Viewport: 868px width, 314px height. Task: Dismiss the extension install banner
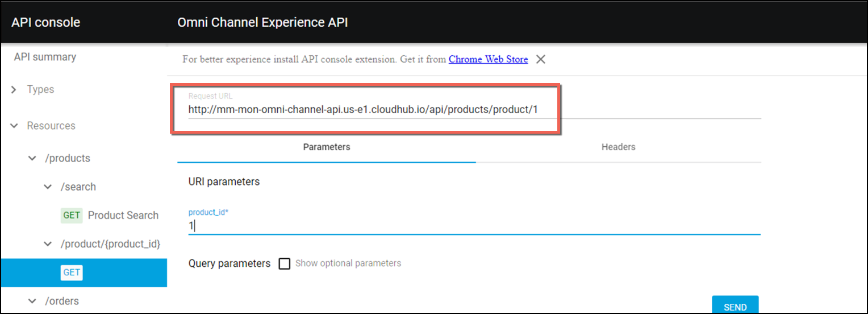click(x=541, y=59)
